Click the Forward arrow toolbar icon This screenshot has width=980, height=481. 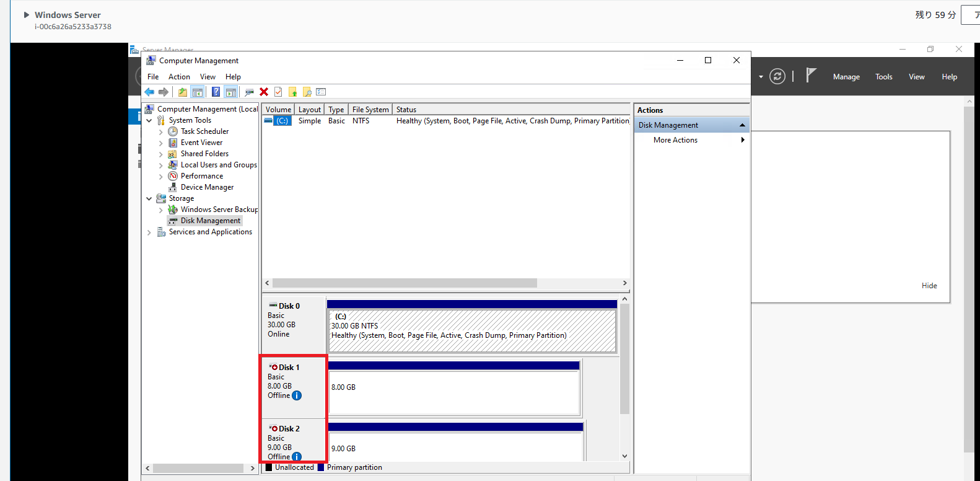coord(164,92)
